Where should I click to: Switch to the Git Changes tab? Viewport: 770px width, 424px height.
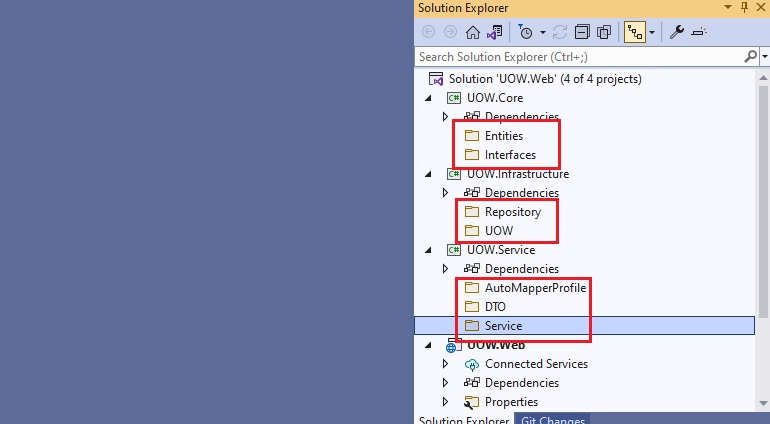point(552,419)
